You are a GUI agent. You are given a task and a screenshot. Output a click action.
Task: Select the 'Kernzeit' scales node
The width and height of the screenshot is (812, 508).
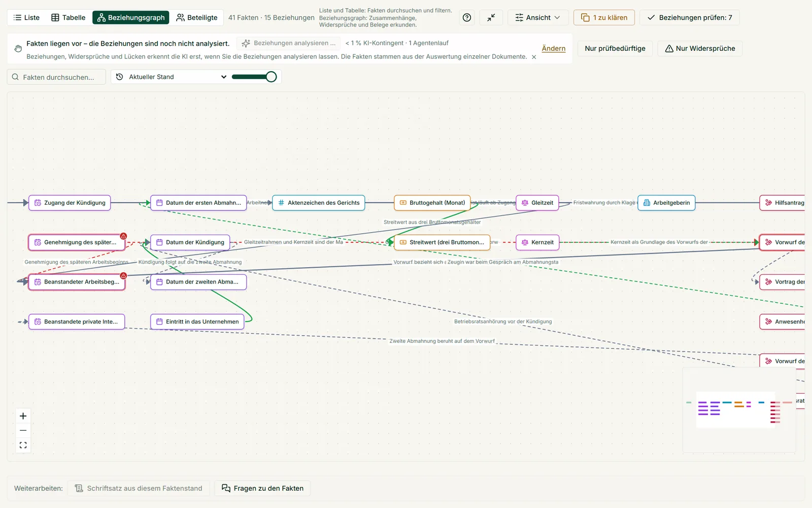(537, 242)
